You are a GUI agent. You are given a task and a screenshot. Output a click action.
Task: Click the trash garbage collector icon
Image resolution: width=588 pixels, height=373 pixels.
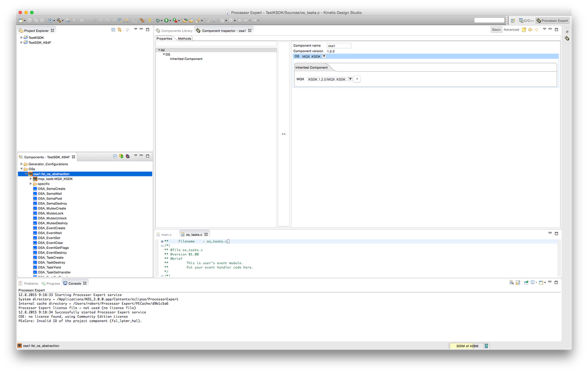486,346
